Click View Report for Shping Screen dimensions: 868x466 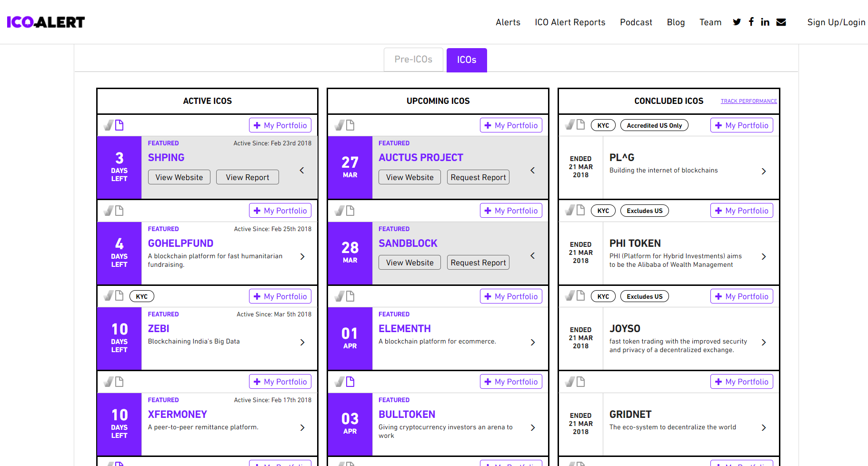(x=247, y=177)
